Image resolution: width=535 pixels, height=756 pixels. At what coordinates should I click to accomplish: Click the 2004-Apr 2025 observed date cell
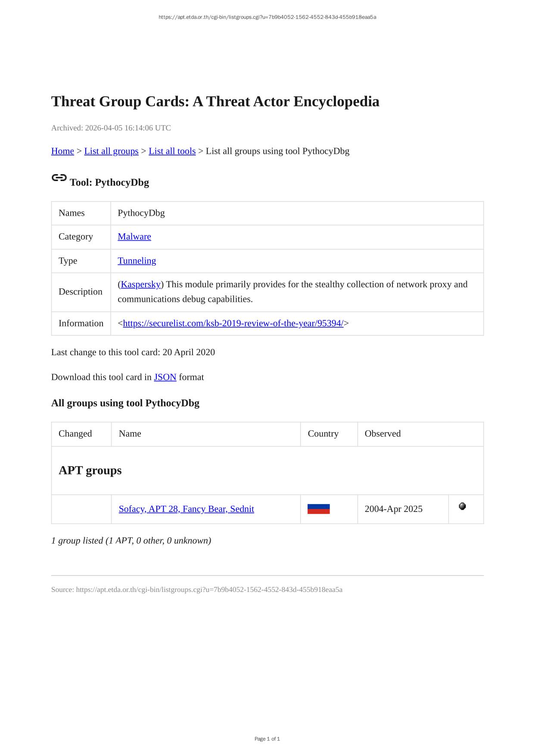(393, 509)
